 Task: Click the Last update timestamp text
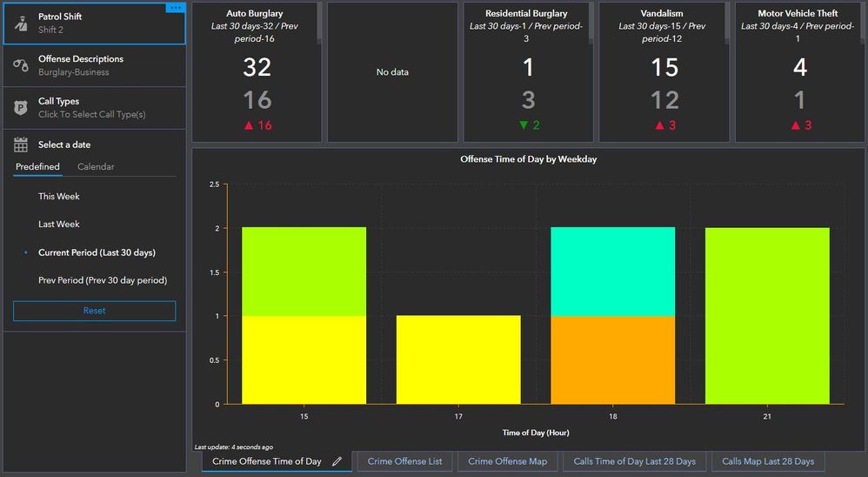234,447
